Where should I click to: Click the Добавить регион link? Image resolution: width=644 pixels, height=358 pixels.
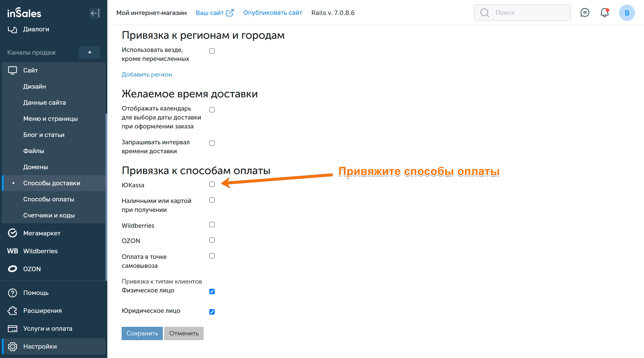(147, 75)
